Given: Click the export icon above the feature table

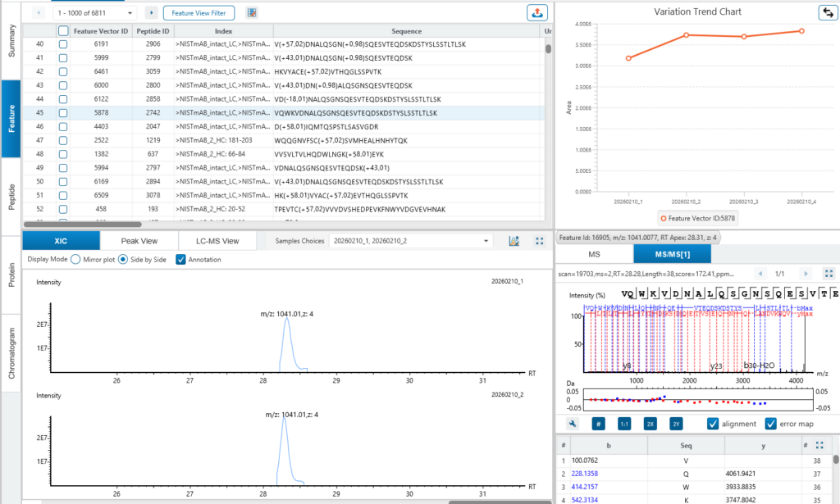Looking at the screenshot, I should coord(536,12).
